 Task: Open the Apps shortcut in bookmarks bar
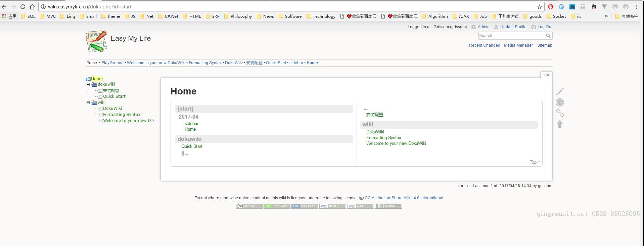tap(9, 16)
